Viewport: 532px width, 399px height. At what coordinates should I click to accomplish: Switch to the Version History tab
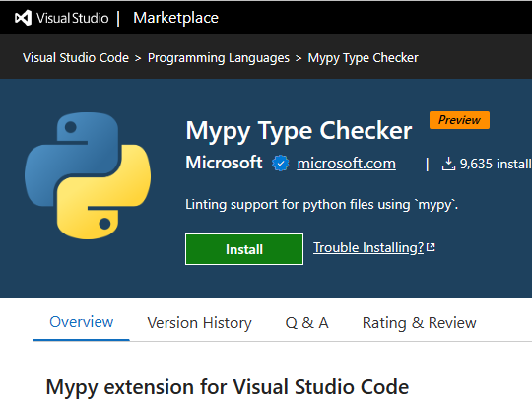pyautogui.click(x=199, y=323)
